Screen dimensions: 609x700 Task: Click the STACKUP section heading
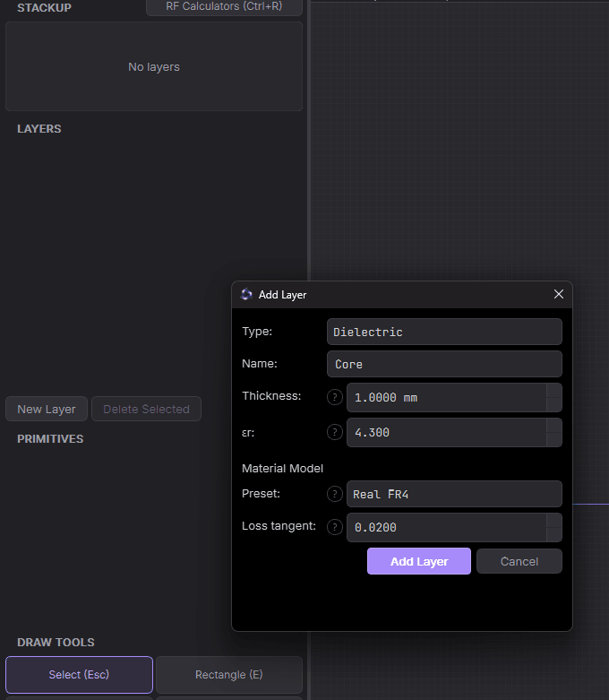pos(44,8)
